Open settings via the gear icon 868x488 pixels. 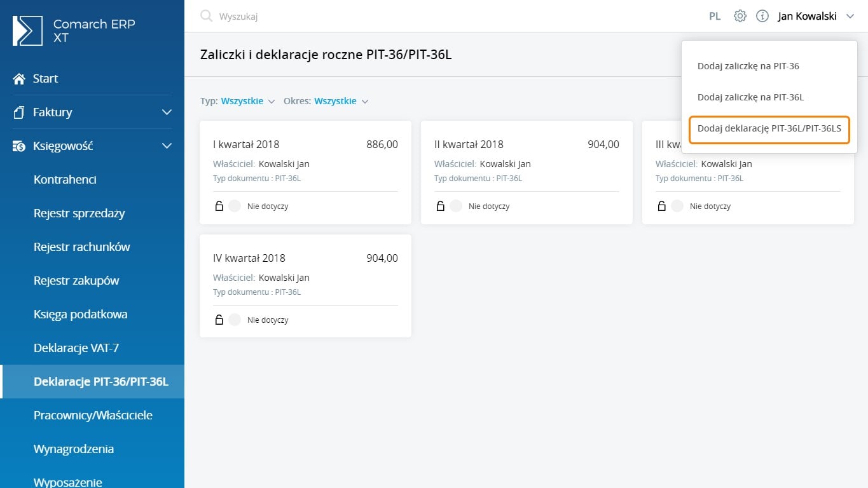tap(740, 17)
